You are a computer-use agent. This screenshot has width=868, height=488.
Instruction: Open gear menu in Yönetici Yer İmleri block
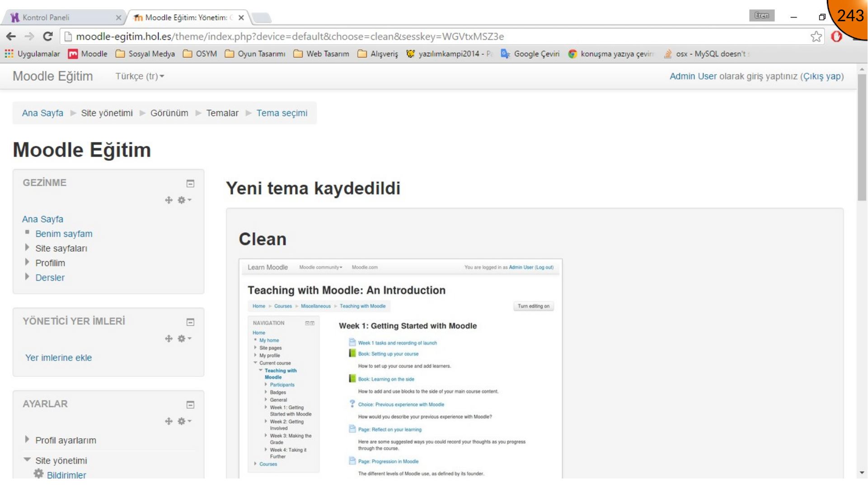pyautogui.click(x=184, y=338)
